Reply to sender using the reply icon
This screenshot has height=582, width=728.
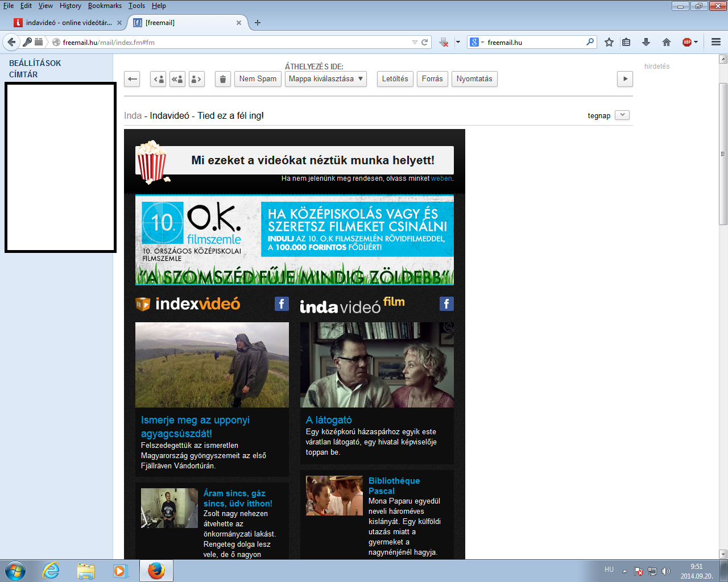158,79
